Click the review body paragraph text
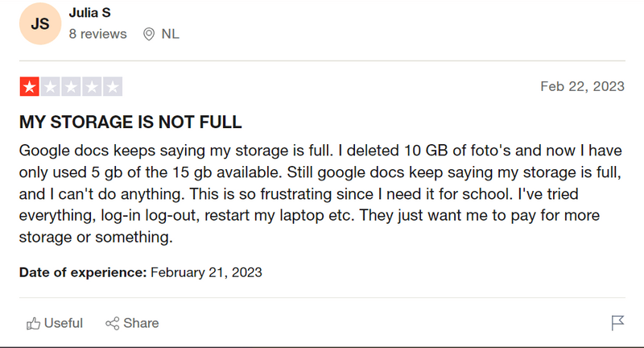644x348 pixels. point(322,194)
